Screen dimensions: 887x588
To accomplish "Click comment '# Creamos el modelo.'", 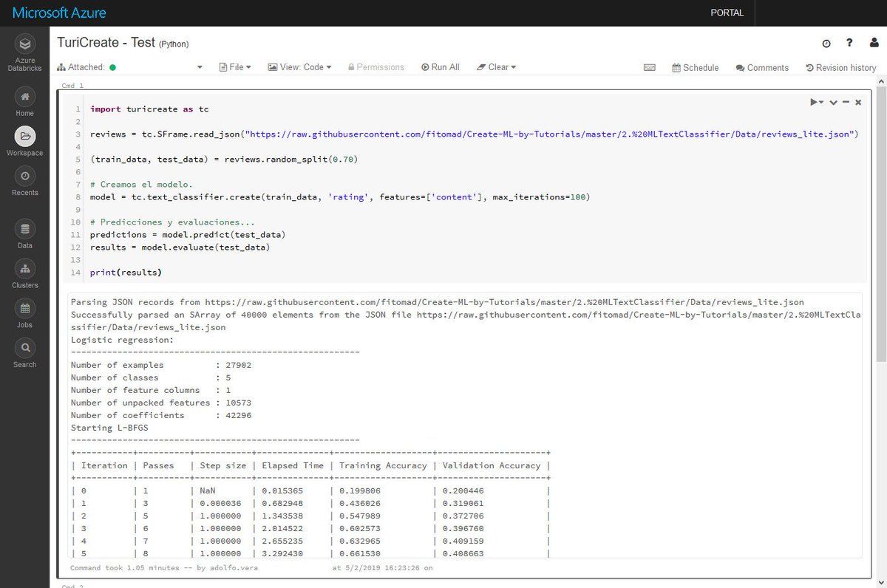I will (x=142, y=185).
